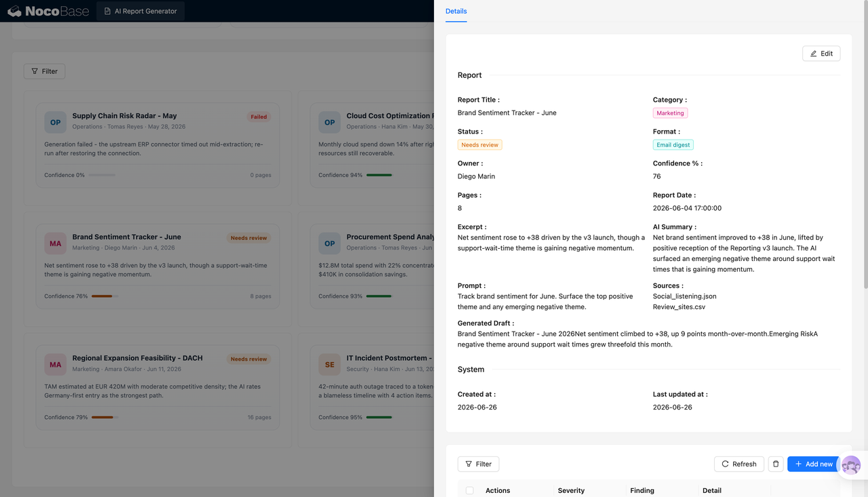Switch to the Details tab
868x497 pixels.
pyautogui.click(x=456, y=11)
